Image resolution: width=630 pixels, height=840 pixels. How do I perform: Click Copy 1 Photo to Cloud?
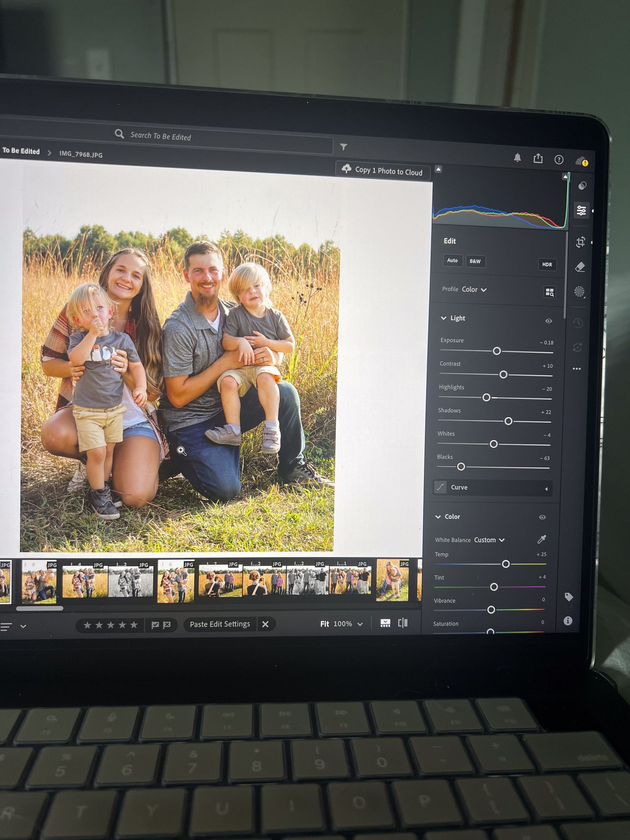coord(383,170)
